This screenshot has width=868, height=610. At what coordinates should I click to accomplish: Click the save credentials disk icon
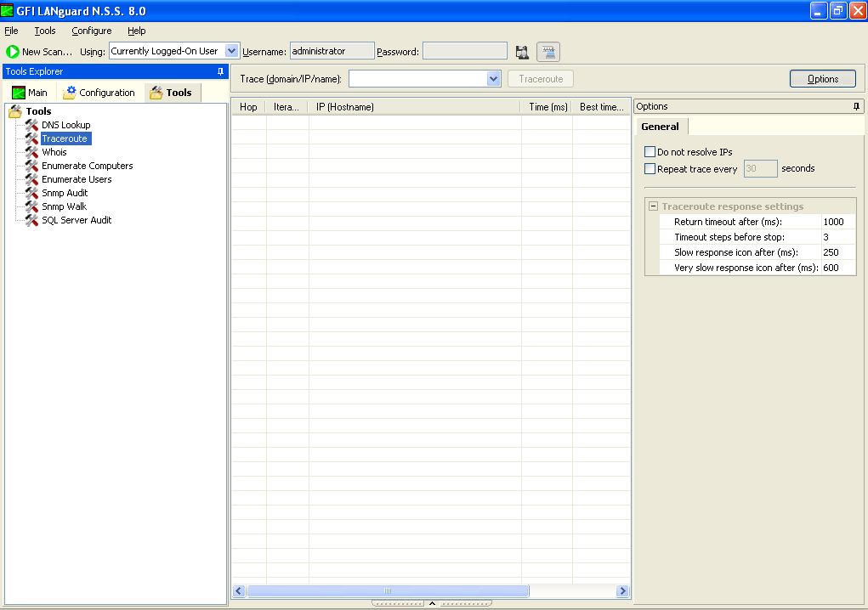point(522,52)
